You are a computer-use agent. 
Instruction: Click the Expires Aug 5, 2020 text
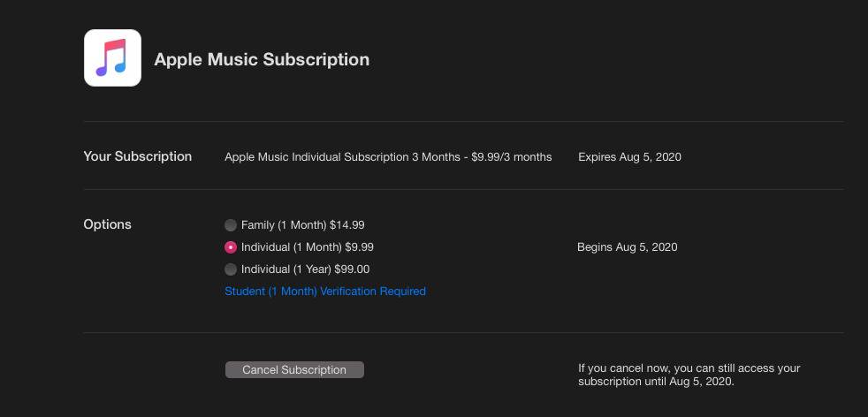tap(629, 157)
